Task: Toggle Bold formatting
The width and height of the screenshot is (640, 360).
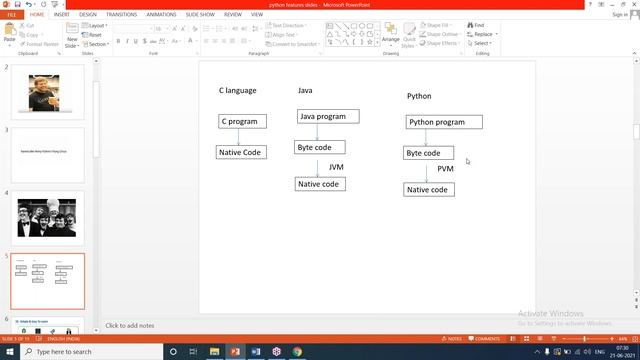Action: [118, 41]
